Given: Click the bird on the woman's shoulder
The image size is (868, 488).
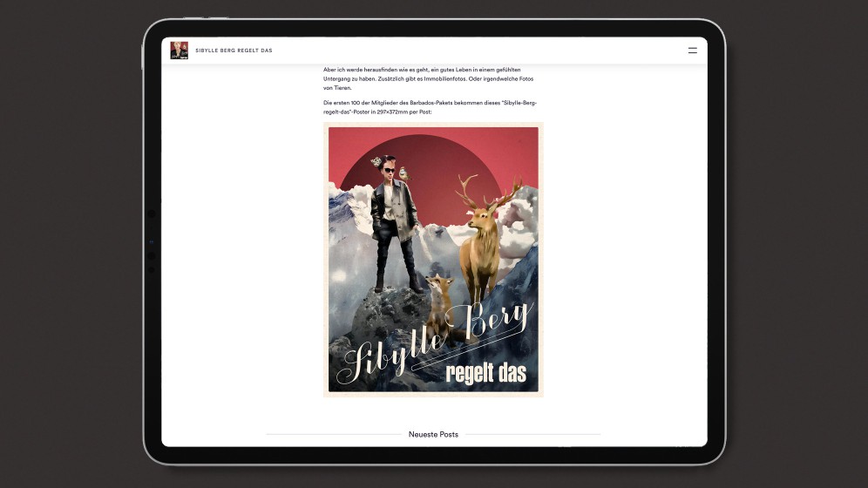Looking at the screenshot, I should click(x=403, y=173).
